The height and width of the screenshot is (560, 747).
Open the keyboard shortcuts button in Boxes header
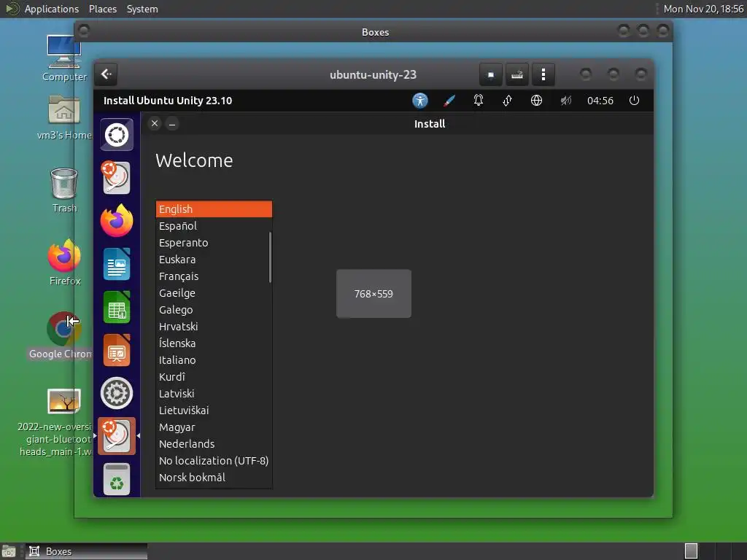[517, 75]
